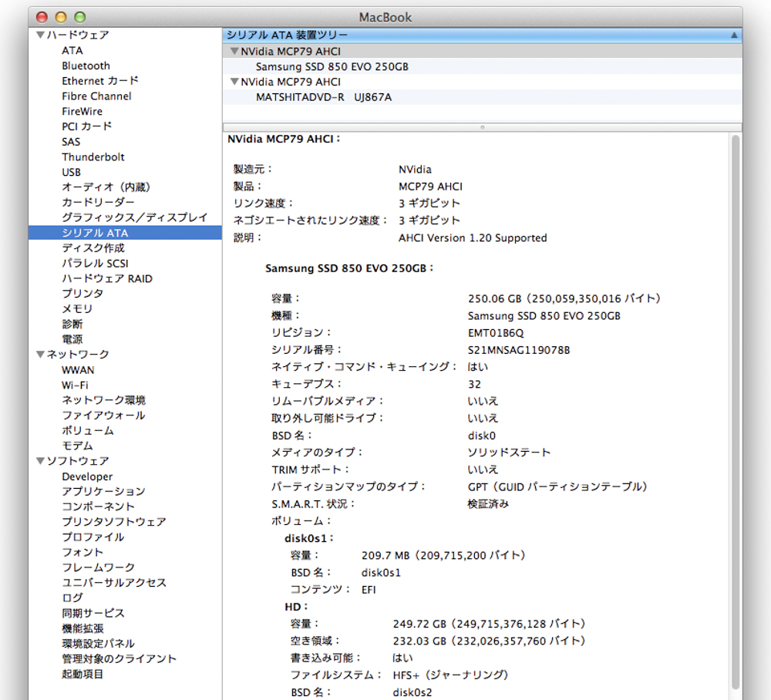Open ユニバーサルアクセス section
The height and width of the screenshot is (700, 771).
tap(114, 583)
